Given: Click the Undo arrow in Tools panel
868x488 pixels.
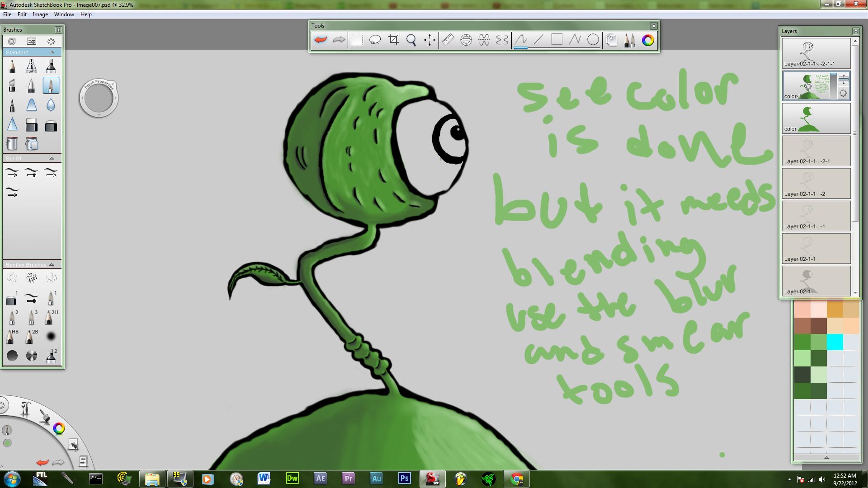Looking at the screenshot, I should (x=321, y=40).
